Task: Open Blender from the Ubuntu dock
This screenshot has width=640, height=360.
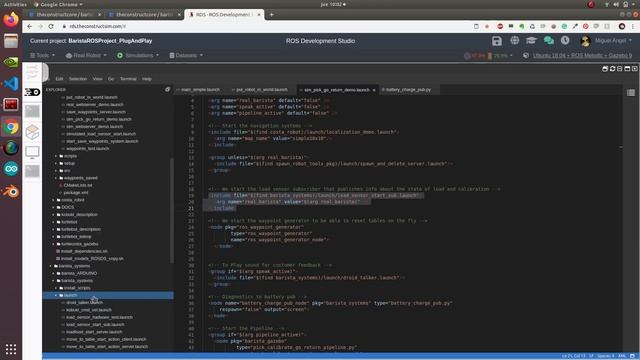Action: pos(11,191)
